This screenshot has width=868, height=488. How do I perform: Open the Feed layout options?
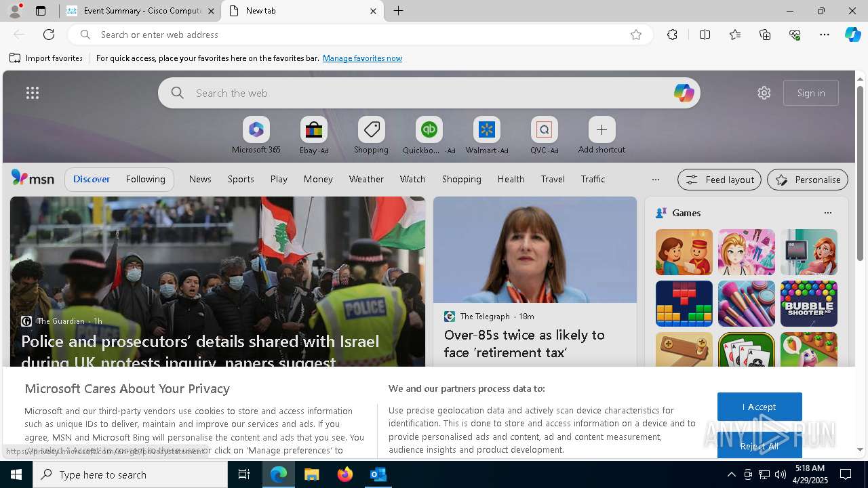[719, 180]
